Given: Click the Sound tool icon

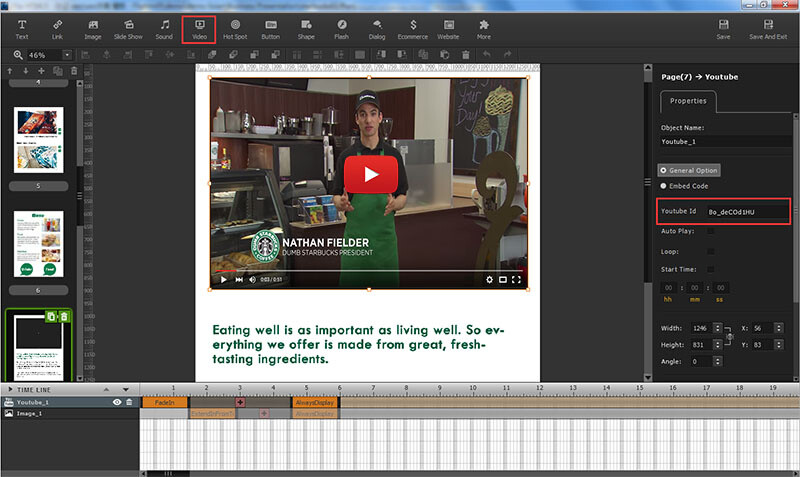Looking at the screenshot, I should 164,30.
